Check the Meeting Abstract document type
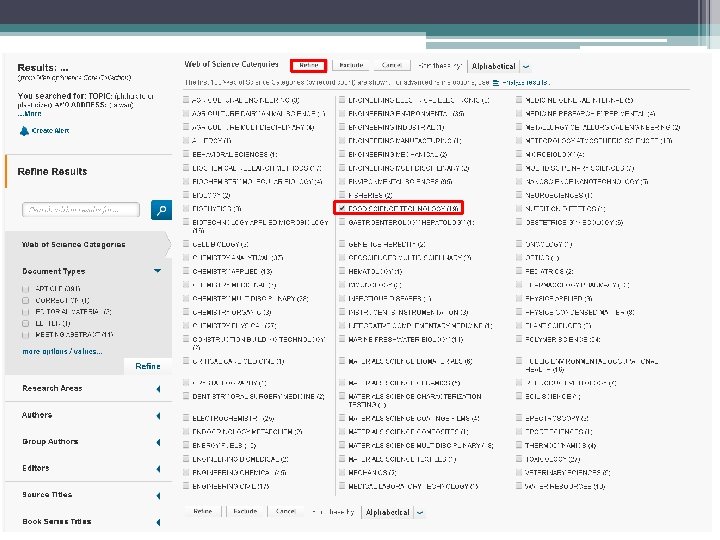Image resolution: width=720 pixels, height=540 pixels. click(26, 335)
